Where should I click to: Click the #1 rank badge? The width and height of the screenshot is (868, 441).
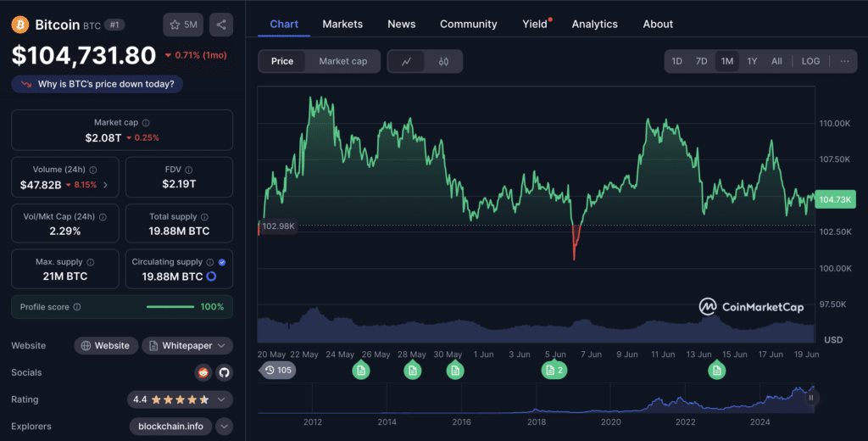pos(114,25)
